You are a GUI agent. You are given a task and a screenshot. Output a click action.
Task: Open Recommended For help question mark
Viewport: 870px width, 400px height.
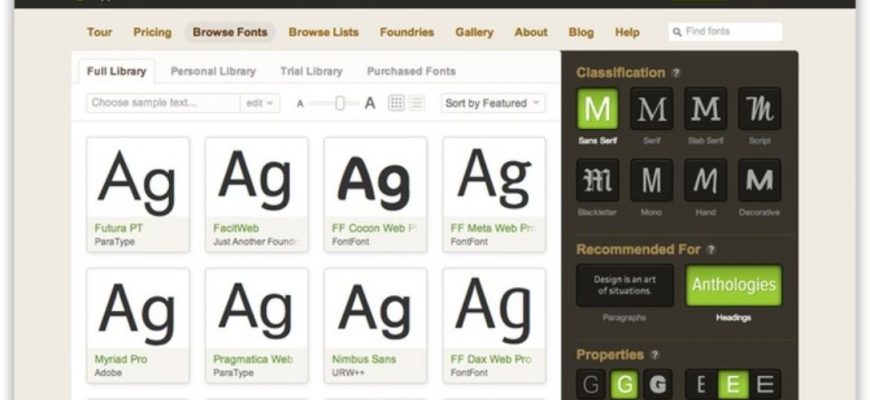711,250
